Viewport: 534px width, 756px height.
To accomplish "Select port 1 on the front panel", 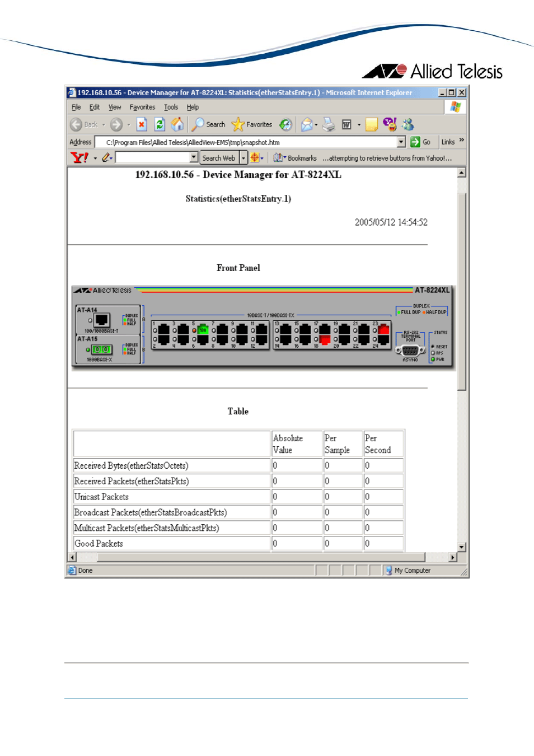I will click(x=163, y=329).
